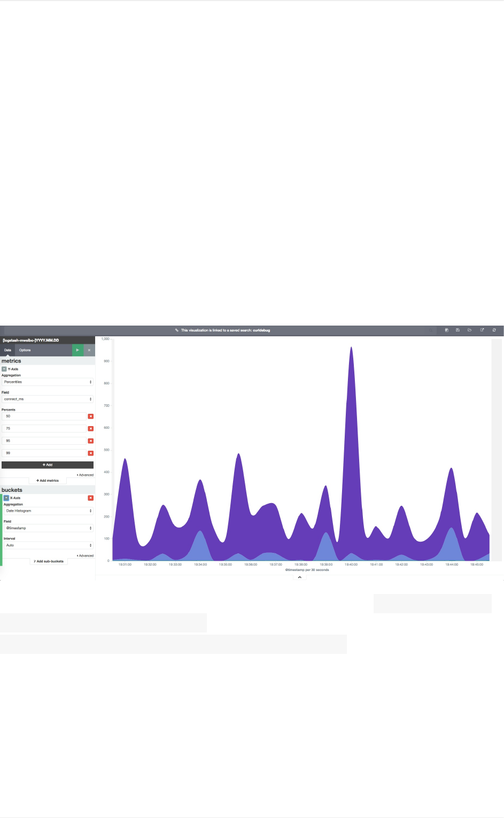504x818 pixels.
Task: Apply changes with the green play button
Action: pyautogui.click(x=77, y=350)
